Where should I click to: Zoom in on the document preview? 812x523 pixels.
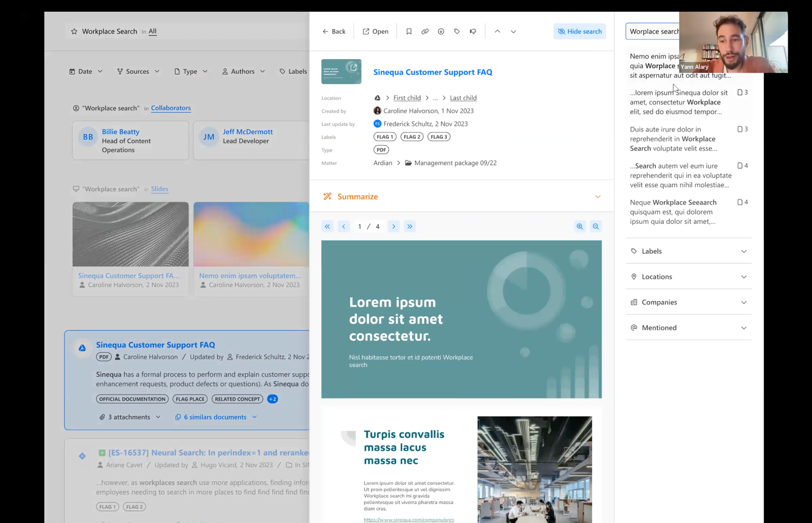[580, 226]
